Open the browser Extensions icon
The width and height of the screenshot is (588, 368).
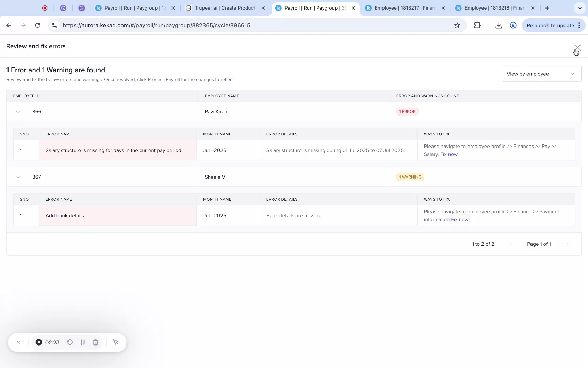tap(477, 25)
